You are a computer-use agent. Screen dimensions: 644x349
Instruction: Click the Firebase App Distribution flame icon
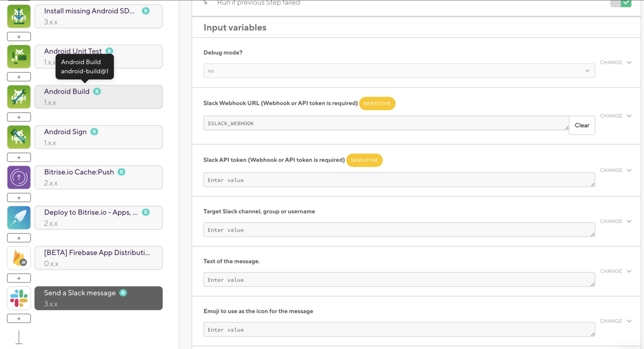[x=19, y=258]
